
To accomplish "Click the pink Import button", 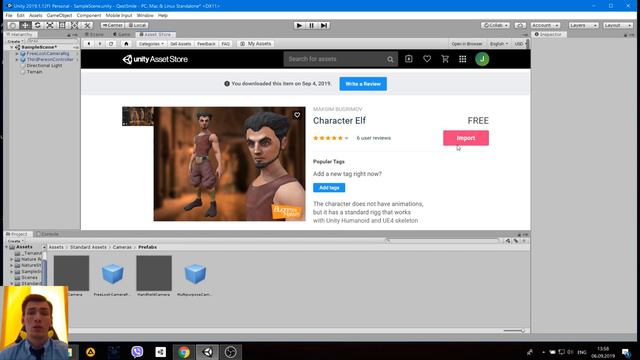I will [466, 138].
